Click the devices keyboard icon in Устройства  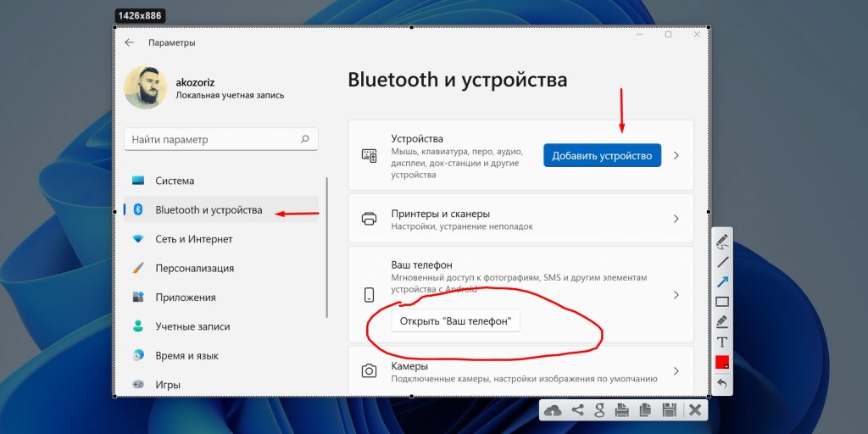369,156
